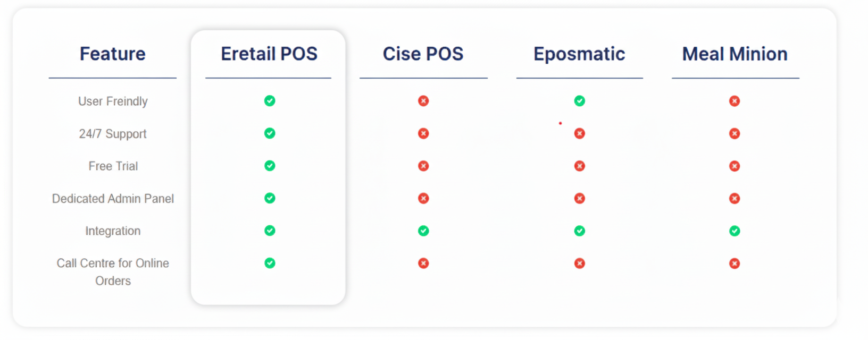Click Meal Minion Integration green checkmark
The image size is (868, 340).
735,231
